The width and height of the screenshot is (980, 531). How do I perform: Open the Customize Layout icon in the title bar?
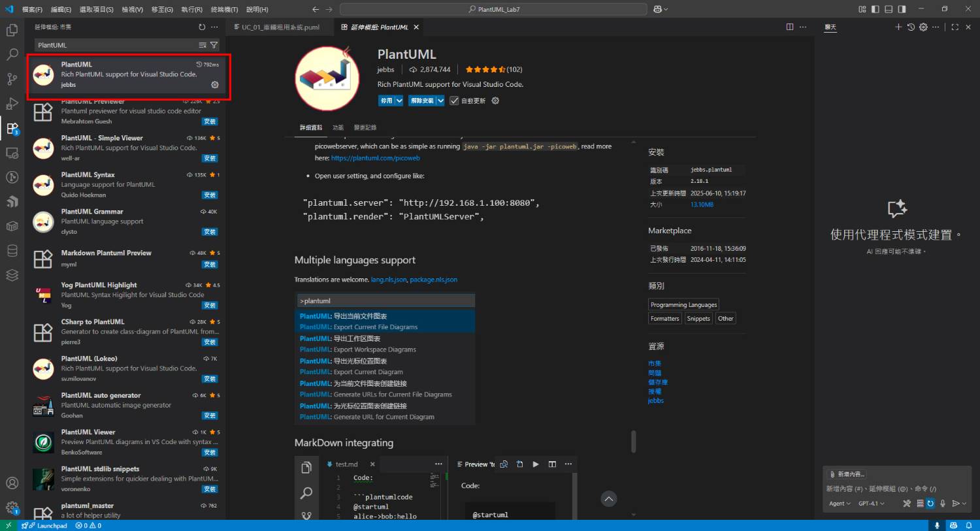[x=862, y=9]
